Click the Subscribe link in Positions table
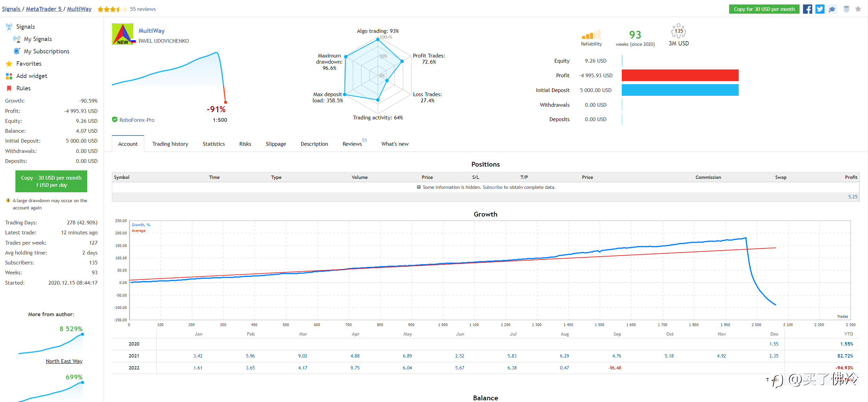This screenshot has height=402, width=868. click(x=492, y=187)
